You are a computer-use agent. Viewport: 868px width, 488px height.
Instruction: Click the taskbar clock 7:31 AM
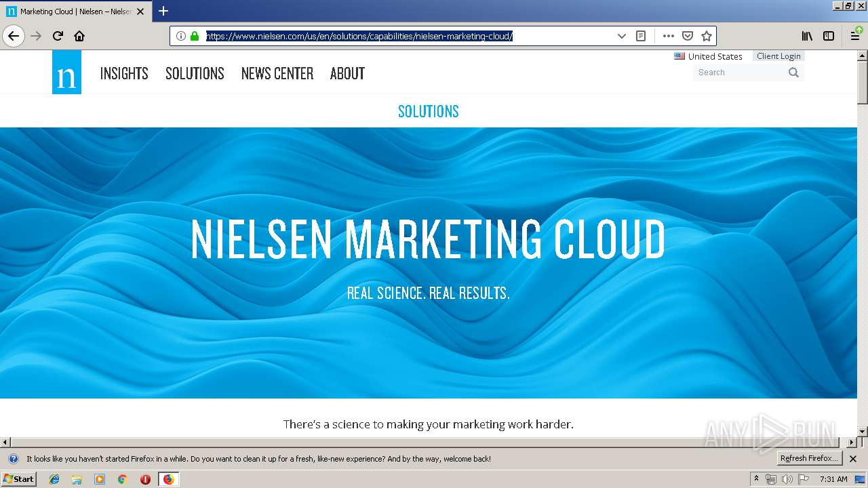(x=833, y=479)
